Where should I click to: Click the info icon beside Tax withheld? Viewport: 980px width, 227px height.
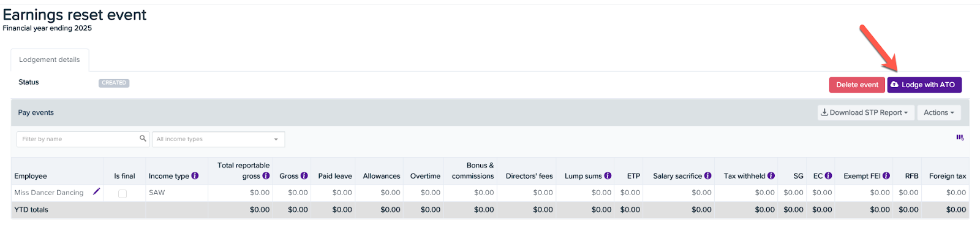point(771,175)
